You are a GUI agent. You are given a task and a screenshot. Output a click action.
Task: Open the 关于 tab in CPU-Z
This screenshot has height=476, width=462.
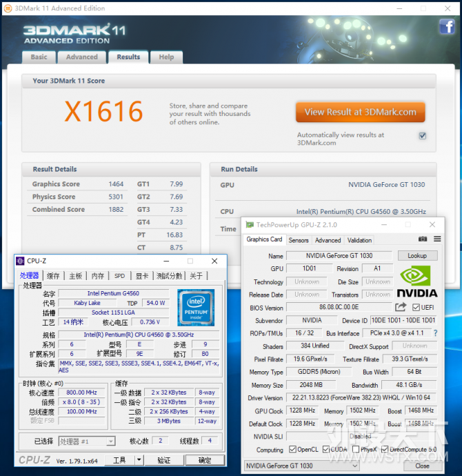click(x=196, y=276)
